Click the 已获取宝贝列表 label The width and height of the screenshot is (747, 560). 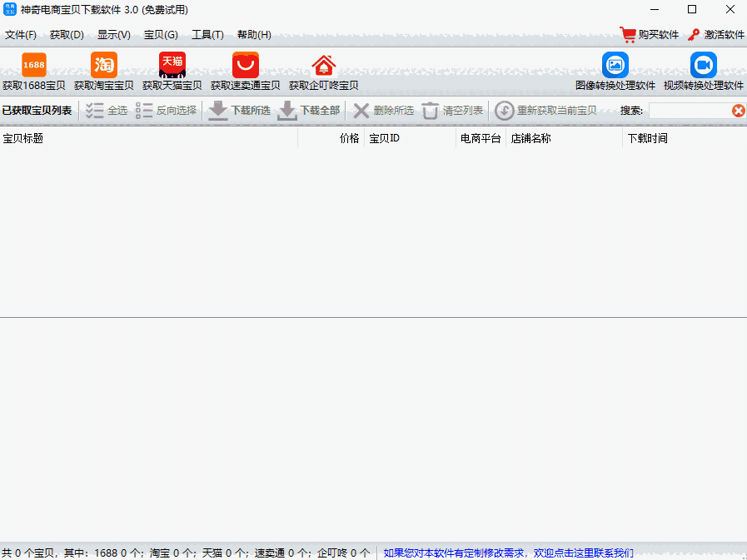pyautogui.click(x=37, y=111)
